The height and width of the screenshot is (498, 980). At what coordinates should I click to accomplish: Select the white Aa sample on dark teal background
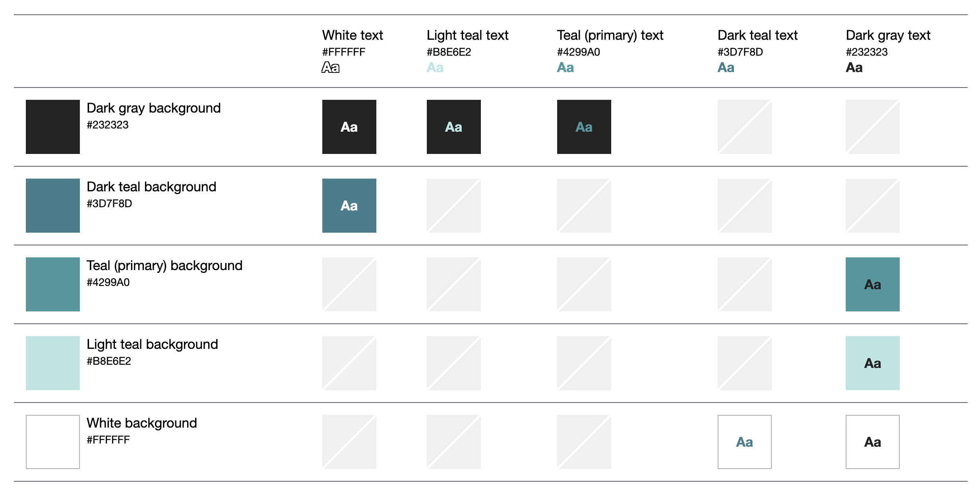[349, 206]
